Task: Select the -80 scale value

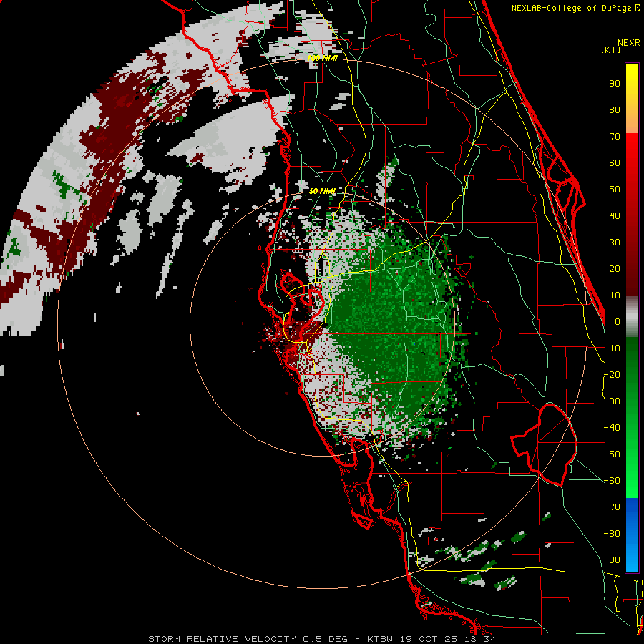Action: (612, 534)
